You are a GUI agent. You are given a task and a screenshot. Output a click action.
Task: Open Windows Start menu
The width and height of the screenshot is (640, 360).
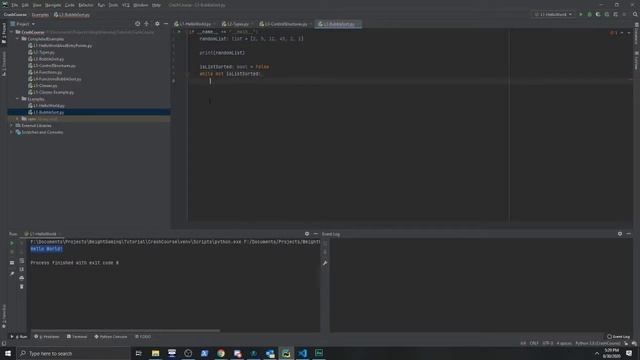8,353
